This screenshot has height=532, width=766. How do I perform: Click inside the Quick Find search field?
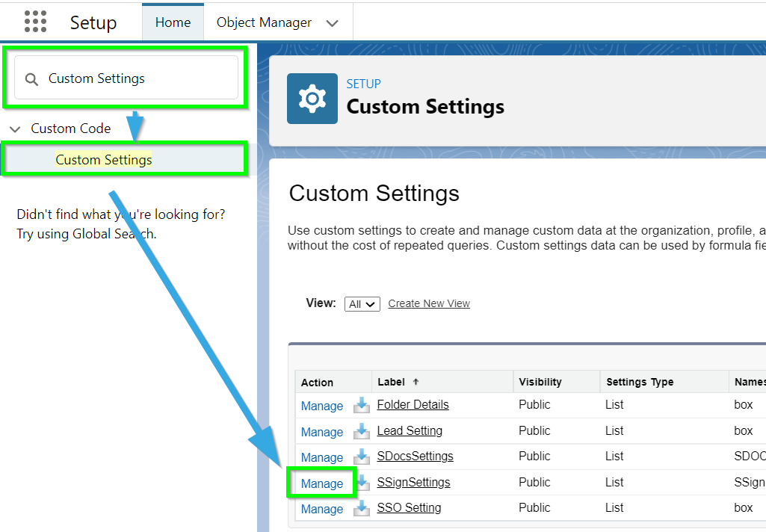click(126, 78)
